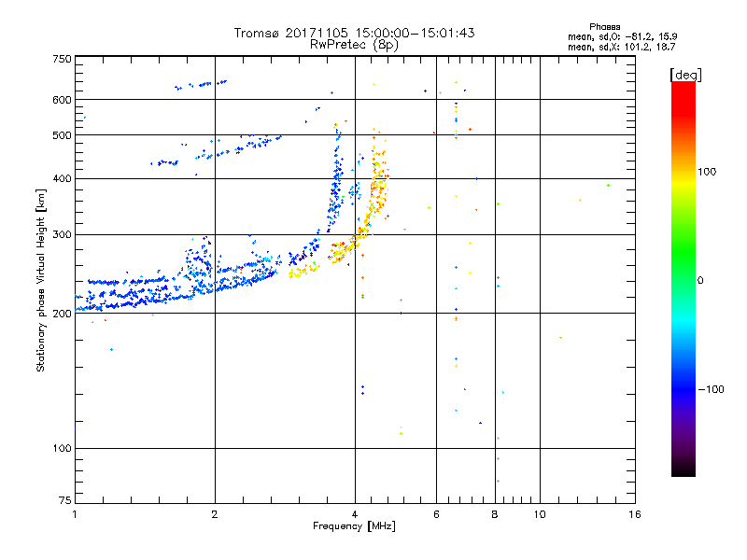Viewport: 747px width, 560px height.
Task: Click the y-axis tick label '200'
Action: [63, 314]
